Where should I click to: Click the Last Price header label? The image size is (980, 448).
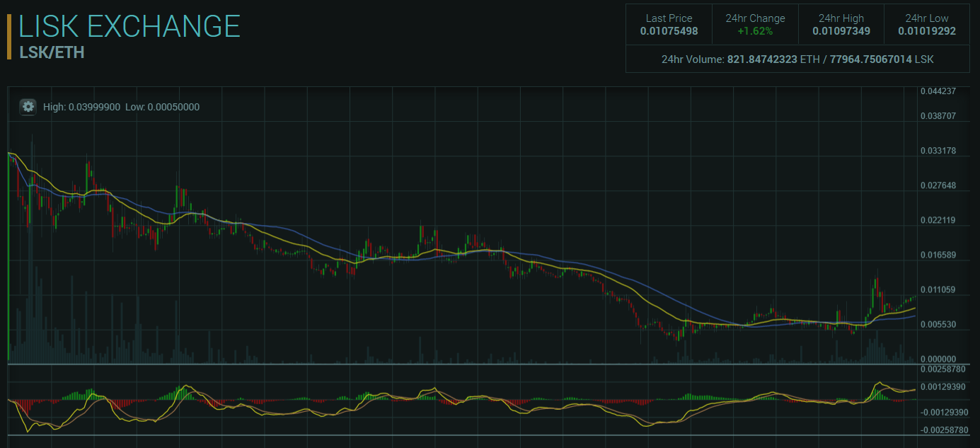pyautogui.click(x=669, y=18)
